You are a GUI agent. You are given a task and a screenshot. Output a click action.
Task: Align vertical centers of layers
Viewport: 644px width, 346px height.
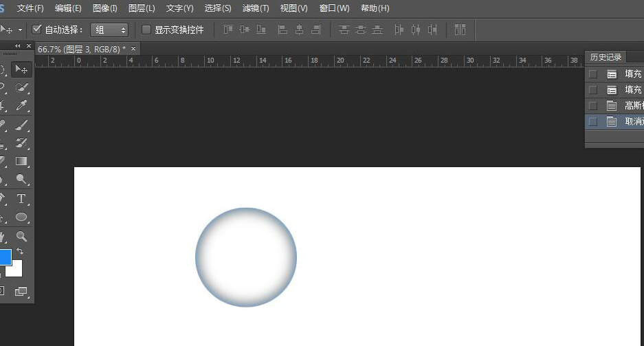[245, 30]
